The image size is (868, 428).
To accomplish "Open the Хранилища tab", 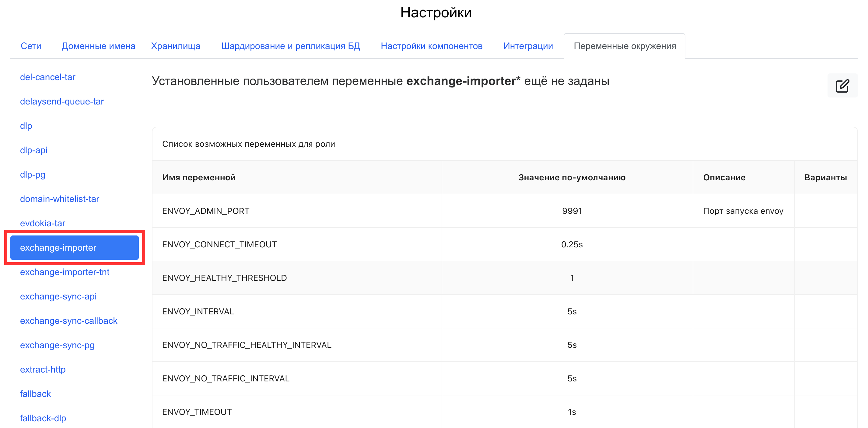I will click(175, 46).
